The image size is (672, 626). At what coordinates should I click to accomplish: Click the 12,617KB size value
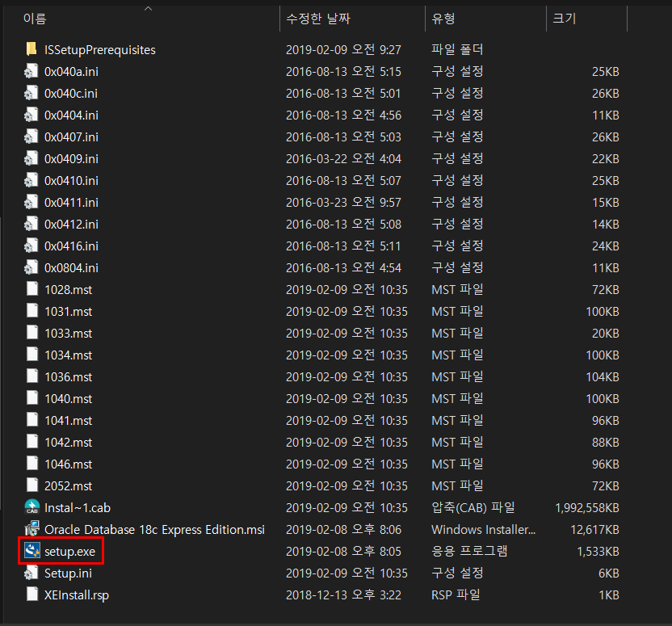[x=594, y=530]
